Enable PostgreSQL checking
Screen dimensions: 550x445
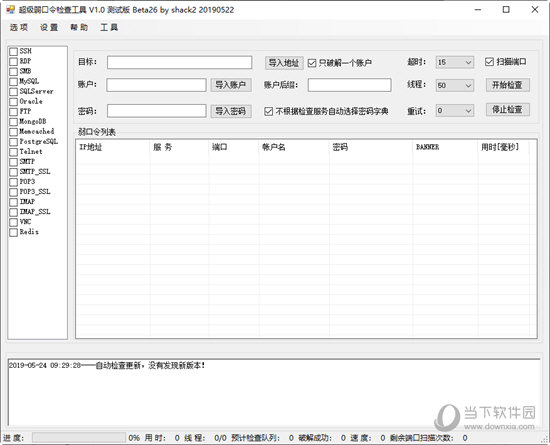click(x=13, y=142)
